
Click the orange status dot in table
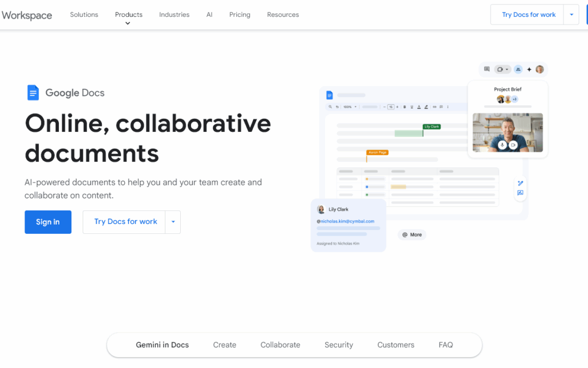367,179
